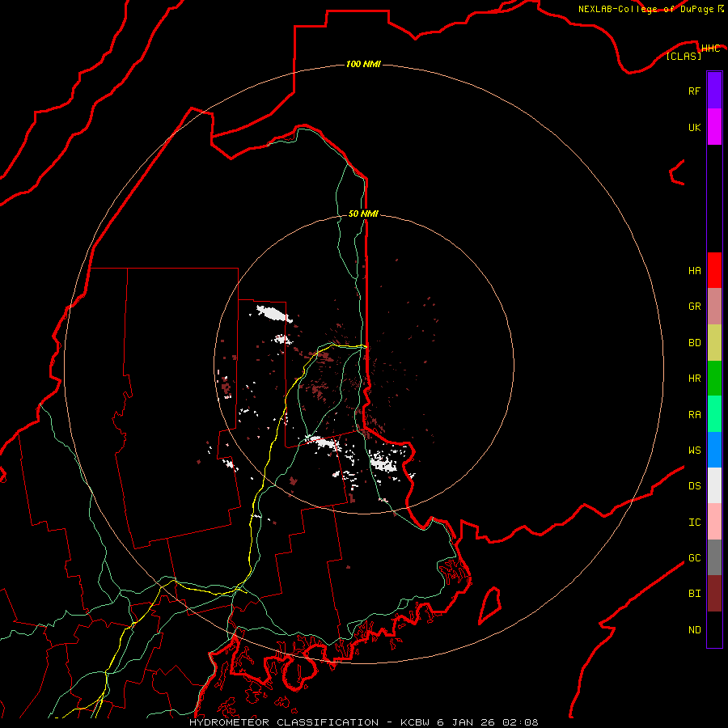Click the BI brown legend color swatch
Image resolution: width=728 pixels, height=728 pixels.
tap(714, 594)
